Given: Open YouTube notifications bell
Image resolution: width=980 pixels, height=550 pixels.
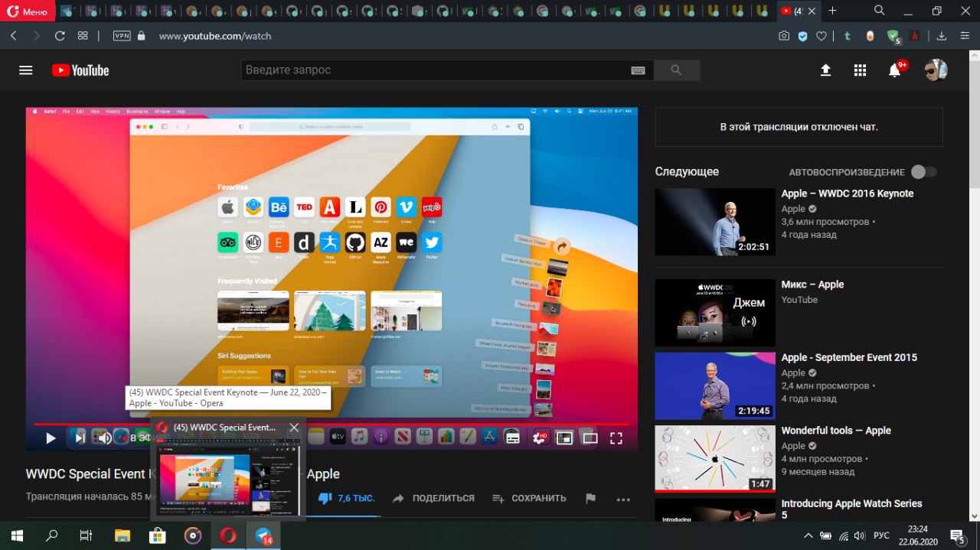Looking at the screenshot, I should (894, 70).
